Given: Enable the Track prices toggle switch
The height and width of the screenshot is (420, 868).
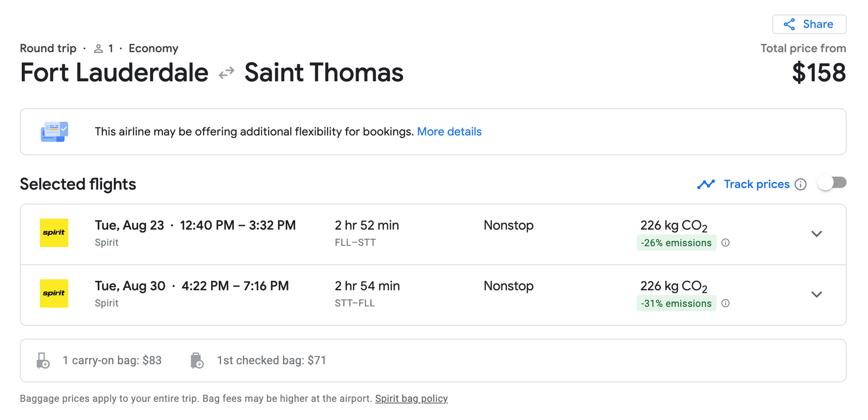Looking at the screenshot, I should [x=832, y=183].
